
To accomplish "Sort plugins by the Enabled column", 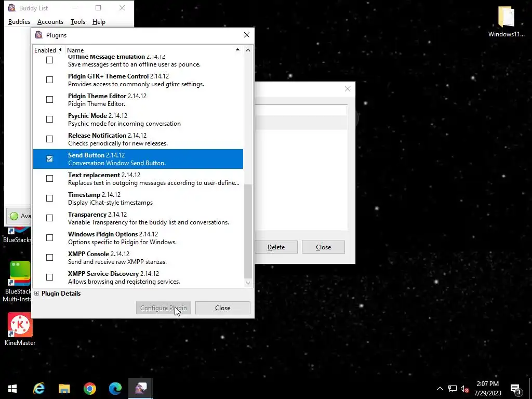I will tap(48, 50).
